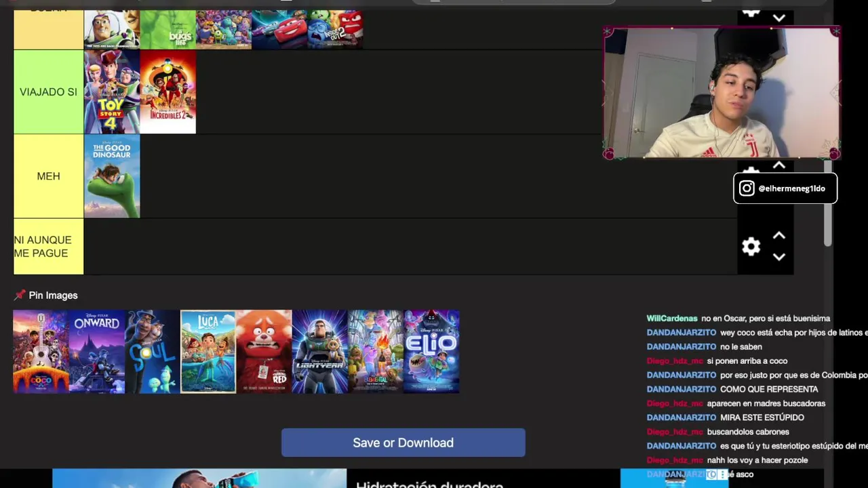
Task: Open the Instagram icon on the overlay
Action: tap(747, 188)
